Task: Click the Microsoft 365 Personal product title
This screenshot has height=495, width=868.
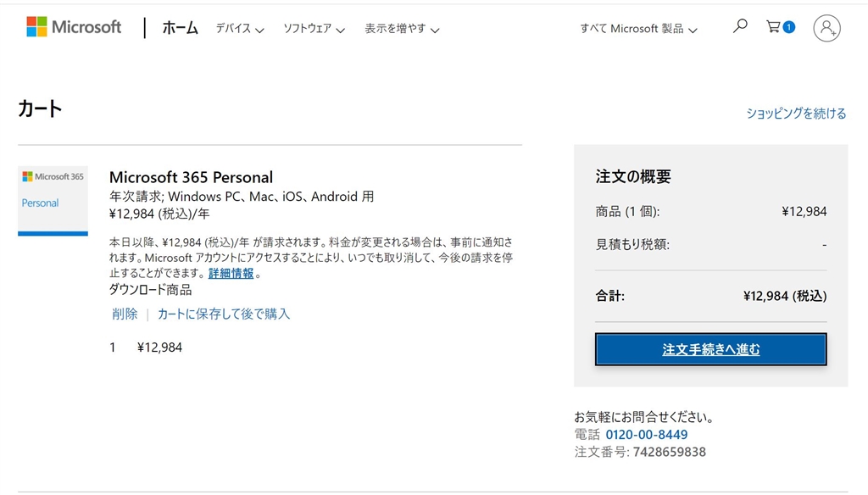Action: pos(191,177)
